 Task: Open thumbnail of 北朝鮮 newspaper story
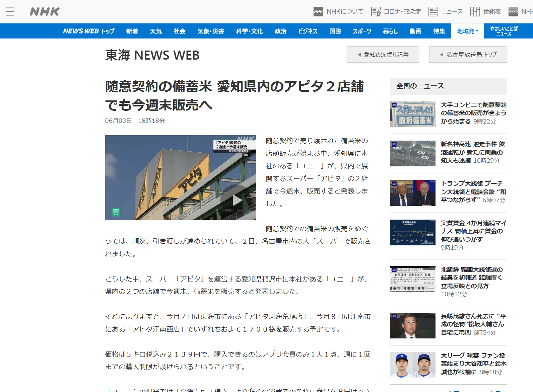coord(413,279)
